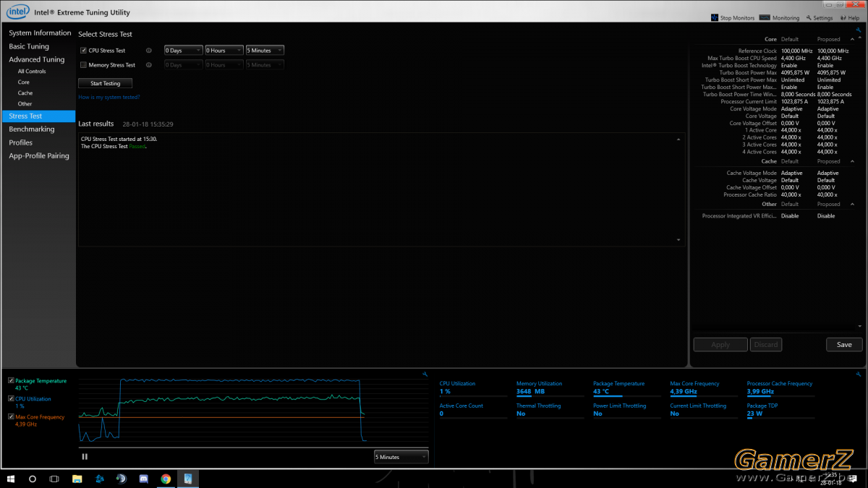Click the Discard button
This screenshot has width=868, height=488.
(x=766, y=345)
